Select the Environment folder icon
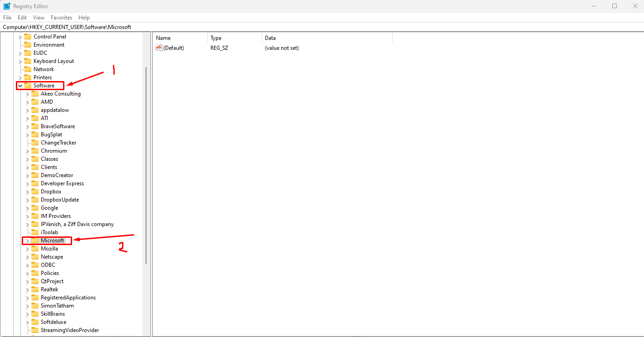The image size is (644, 337). [28, 45]
